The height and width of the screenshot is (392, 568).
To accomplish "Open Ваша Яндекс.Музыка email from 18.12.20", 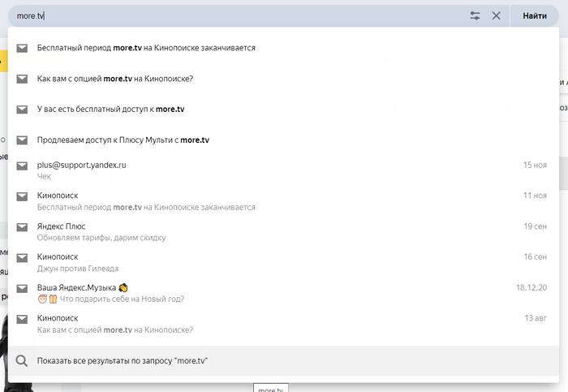I will (283, 293).
